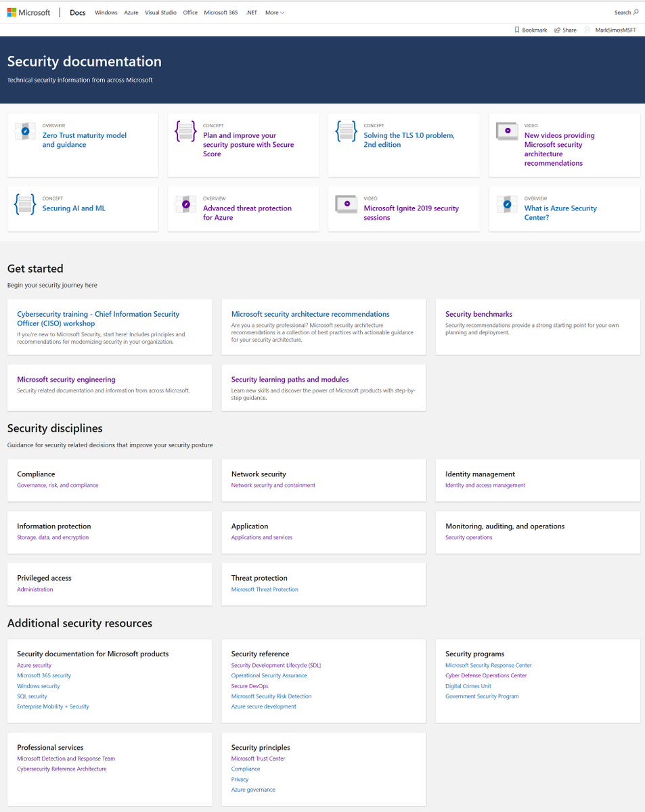This screenshot has width=645, height=812.
Task: Click the Securing AI and ML concept icon
Action: click(25, 204)
